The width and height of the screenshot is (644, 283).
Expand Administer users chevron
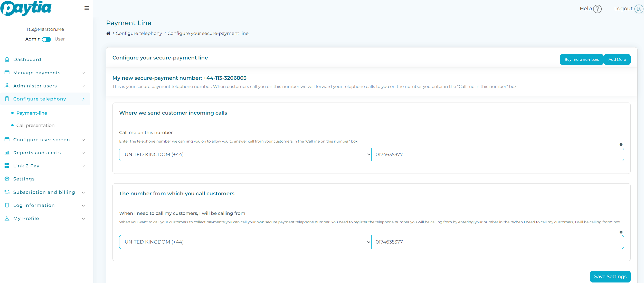(83, 86)
